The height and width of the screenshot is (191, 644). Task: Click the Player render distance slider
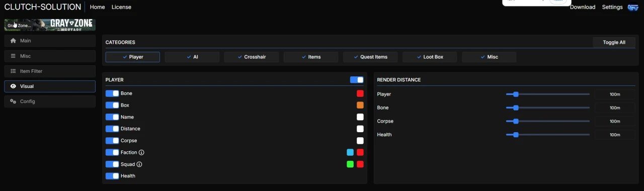click(x=548, y=94)
